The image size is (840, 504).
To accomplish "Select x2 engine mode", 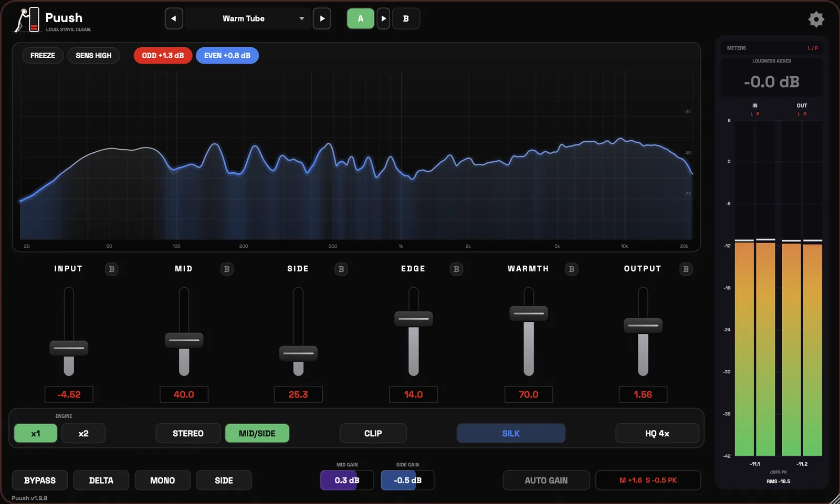I will [x=83, y=433].
